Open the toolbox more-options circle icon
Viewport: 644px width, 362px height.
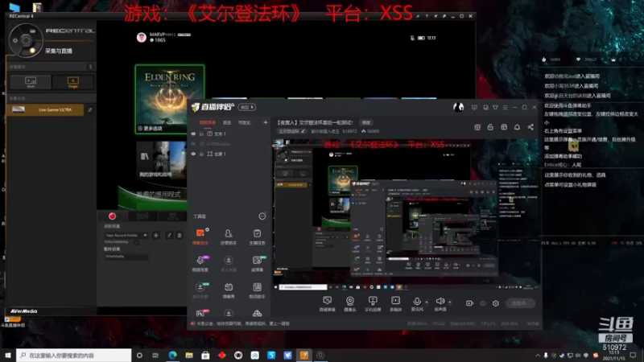coord(262,216)
